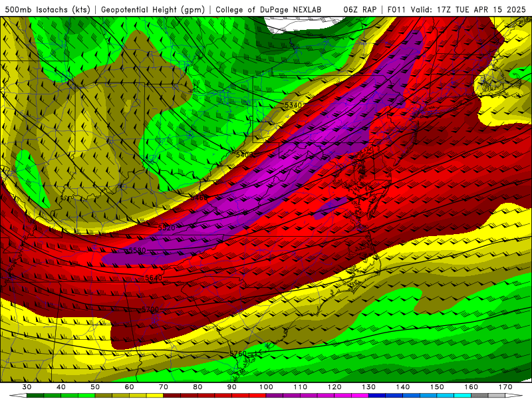
Task: Click the "College of DuPage NEXLAB" label
Action: 269,10
